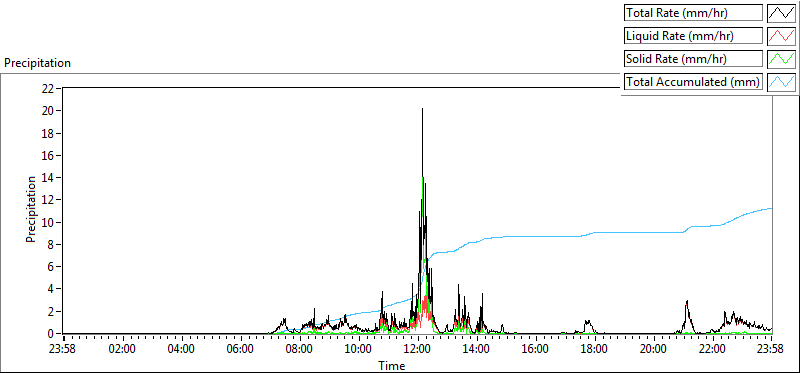This screenshot has width=800, height=373.
Task: Click the 'Precipitation' chart title above the plot
Action: [38, 63]
